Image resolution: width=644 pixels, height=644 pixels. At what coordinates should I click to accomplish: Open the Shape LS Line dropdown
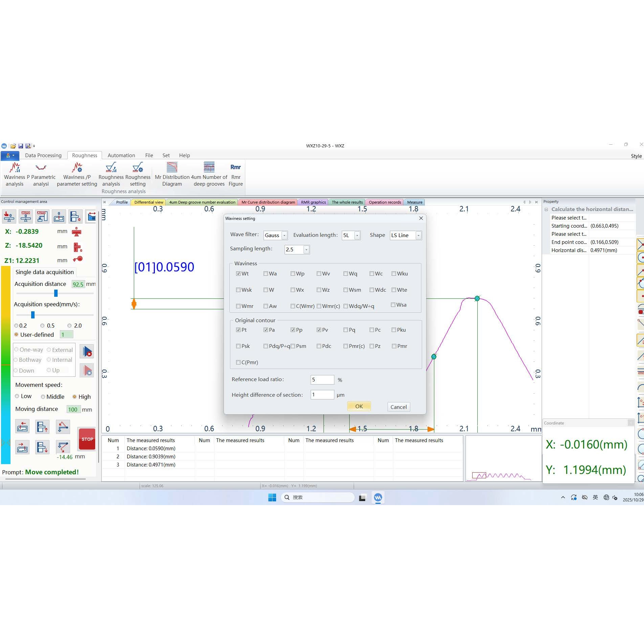418,235
